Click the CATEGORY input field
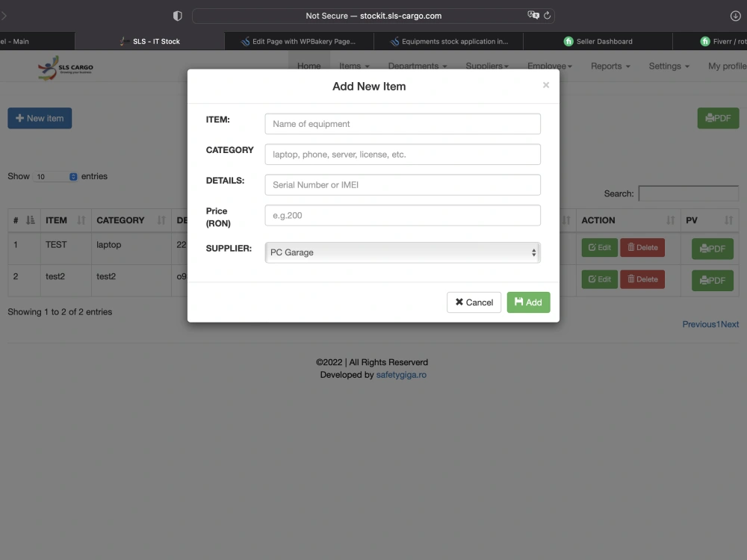 tap(403, 155)
